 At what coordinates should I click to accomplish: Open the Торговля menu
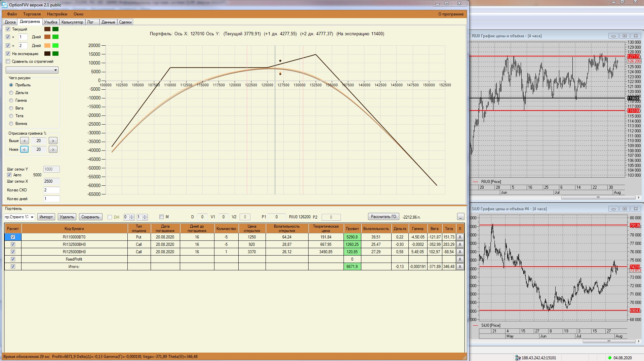pos(32,14)
